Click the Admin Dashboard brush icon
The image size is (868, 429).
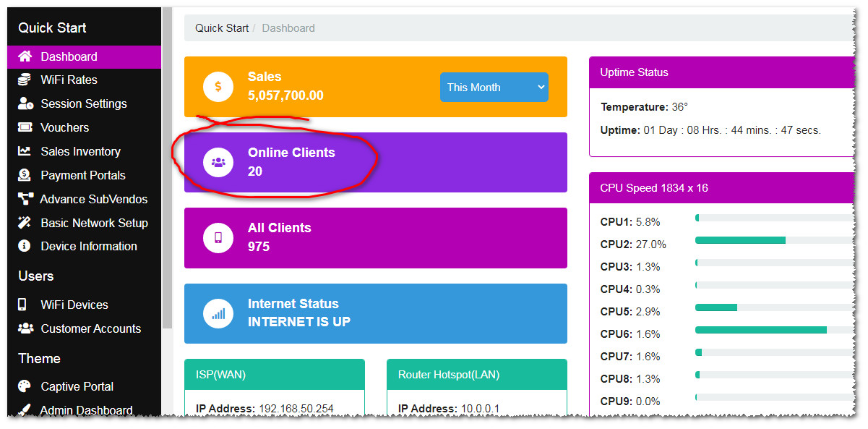coord(25,410)
